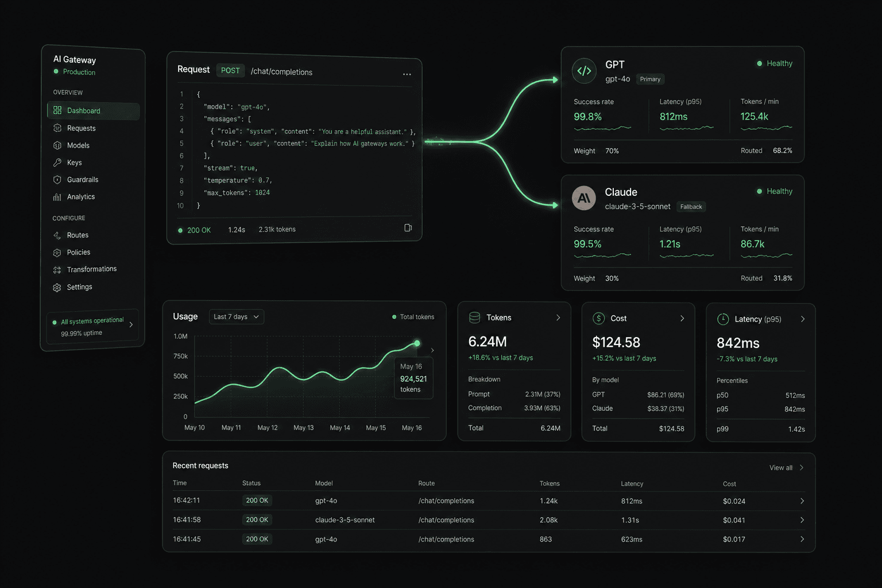This screenshot has height=588, width=882.
Task: Expand the Latency (p95) card chevron
Action: (x=803, y=319)
